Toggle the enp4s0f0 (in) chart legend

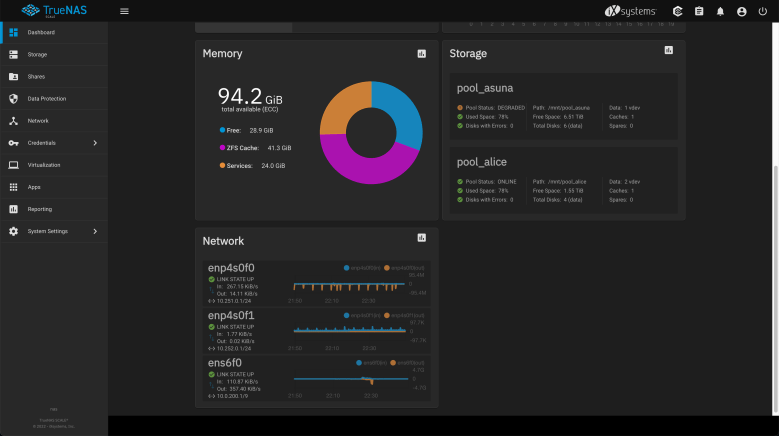pyautogui.click(x=361, y=268)
